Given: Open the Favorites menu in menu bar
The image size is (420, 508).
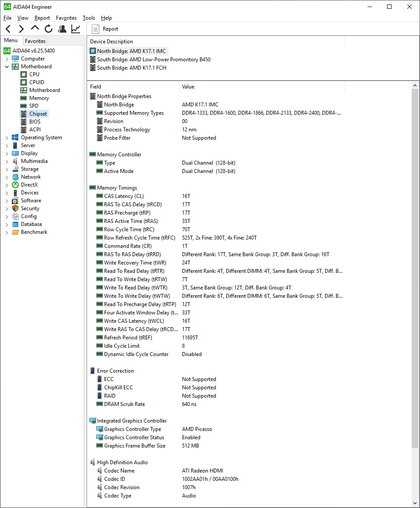Looking at the screenshot, I should click(x=66, y=18).
